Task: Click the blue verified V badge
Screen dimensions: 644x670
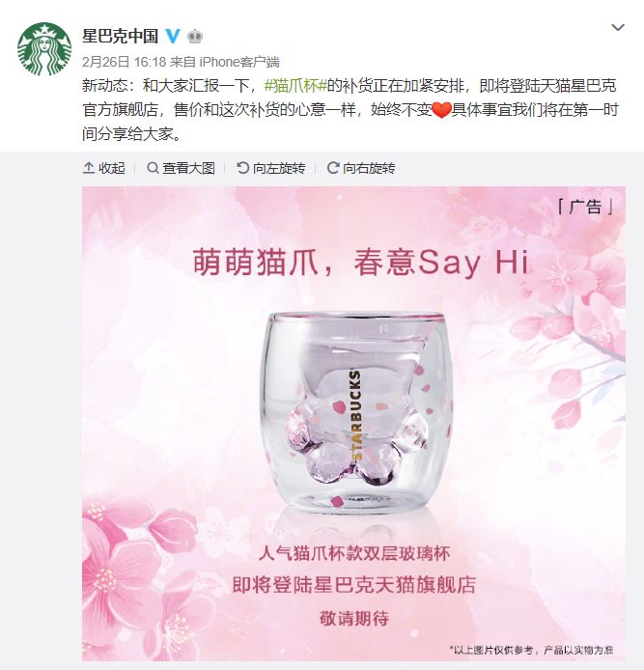Action: point(173,36)
